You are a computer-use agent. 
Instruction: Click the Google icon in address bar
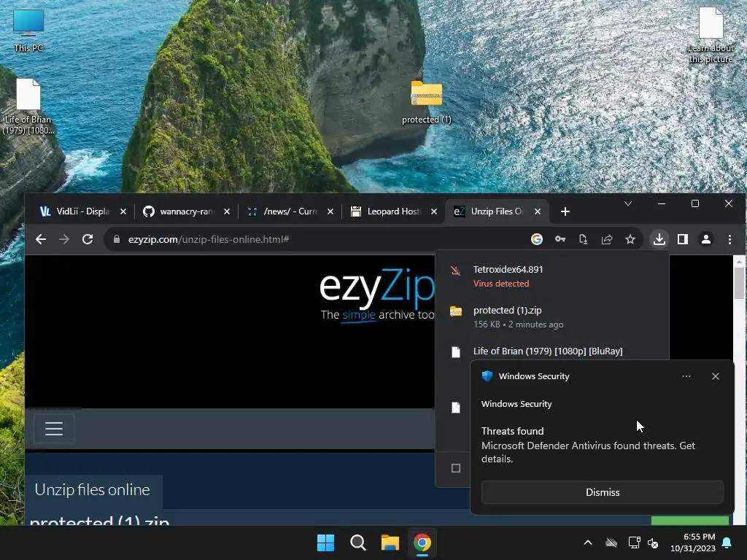(x=537, y=239)
